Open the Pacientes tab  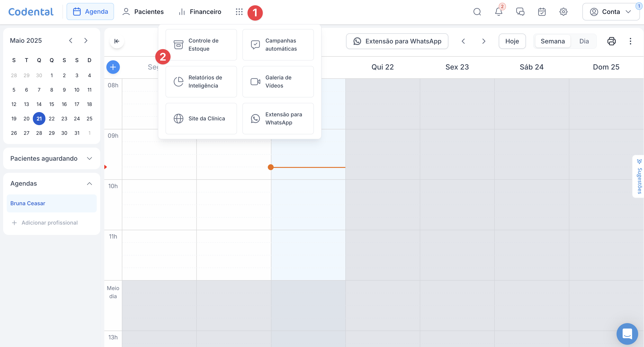click(x=143, y=12)
